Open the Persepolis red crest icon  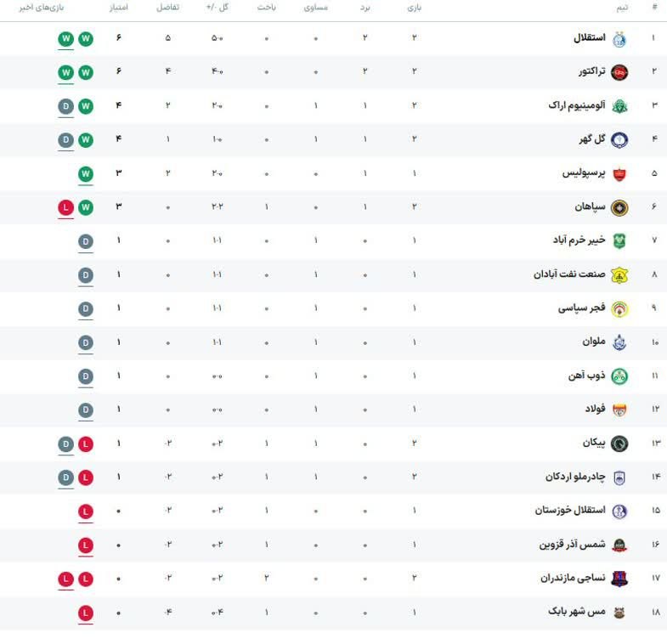point(619,174)
